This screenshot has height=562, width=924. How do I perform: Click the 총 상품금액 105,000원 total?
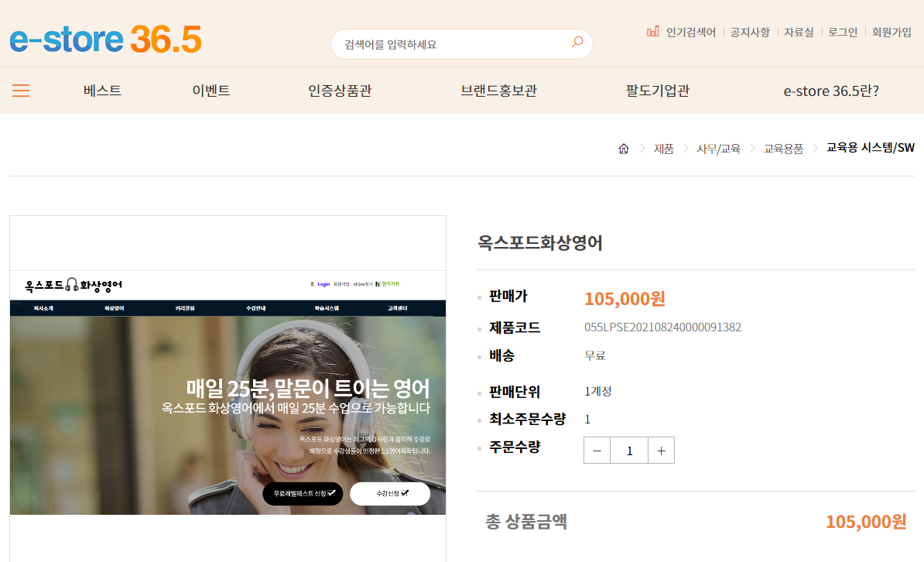tap(866, 521)
